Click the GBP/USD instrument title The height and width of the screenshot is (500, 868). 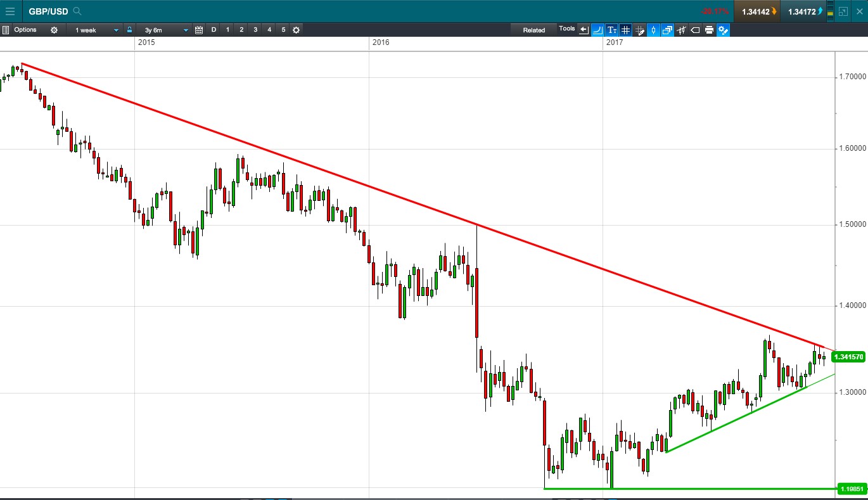pyautogui.click(x=48, y=11)
